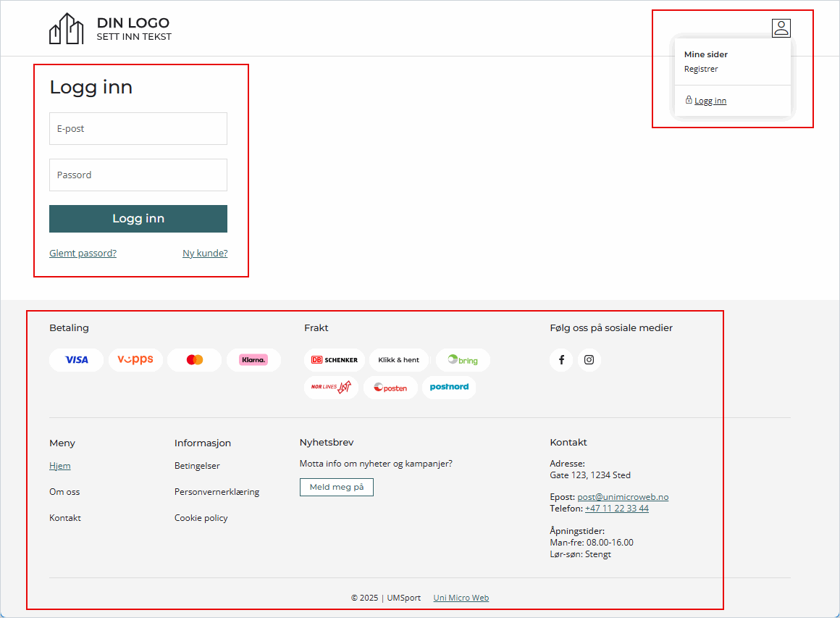Image resolution: width=840 pixels, height=618 pixels.
Task: Click the Bring shipping logo
Action: click(463, 360)
